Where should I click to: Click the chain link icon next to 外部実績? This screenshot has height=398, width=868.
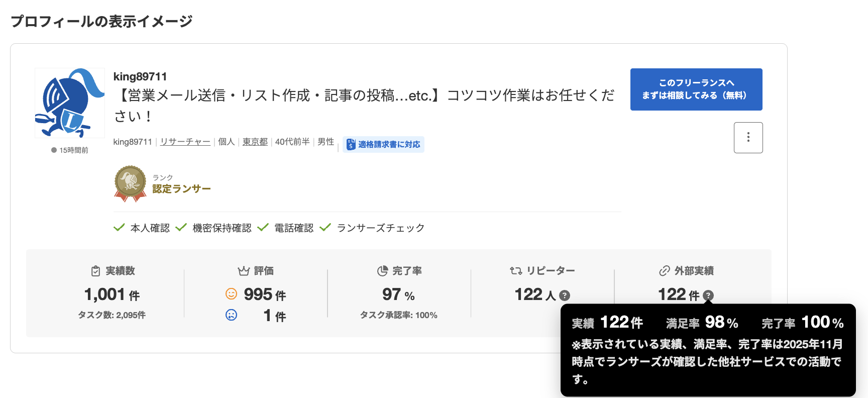pos(664,271)
